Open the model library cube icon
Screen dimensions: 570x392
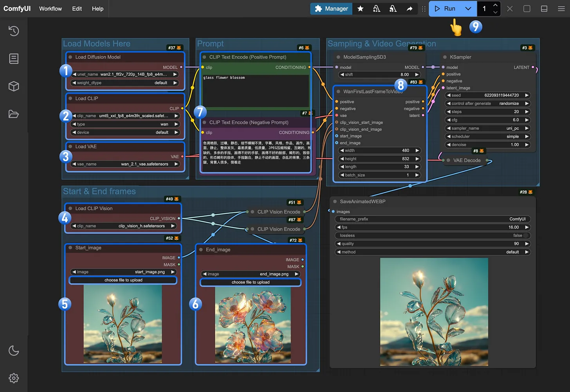click(x=14, y=86)
